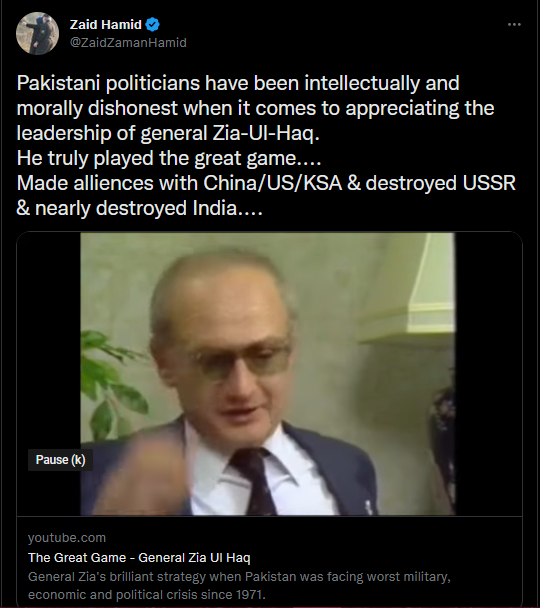Click the Pause (k) tooltip label
The height and width of the screenshot is (608, 540).
click(60, 460)
